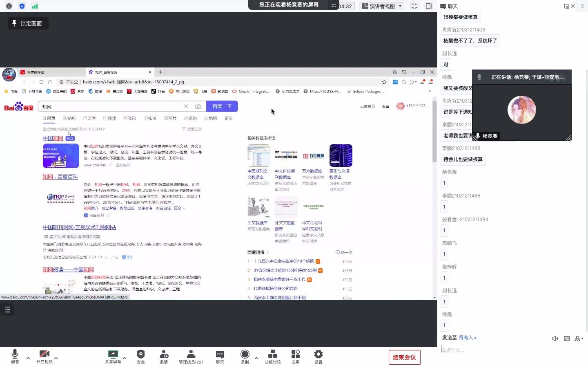Send an image via chat picture icon
Screen dimensions: 588x368
click(x=567, y=339)
